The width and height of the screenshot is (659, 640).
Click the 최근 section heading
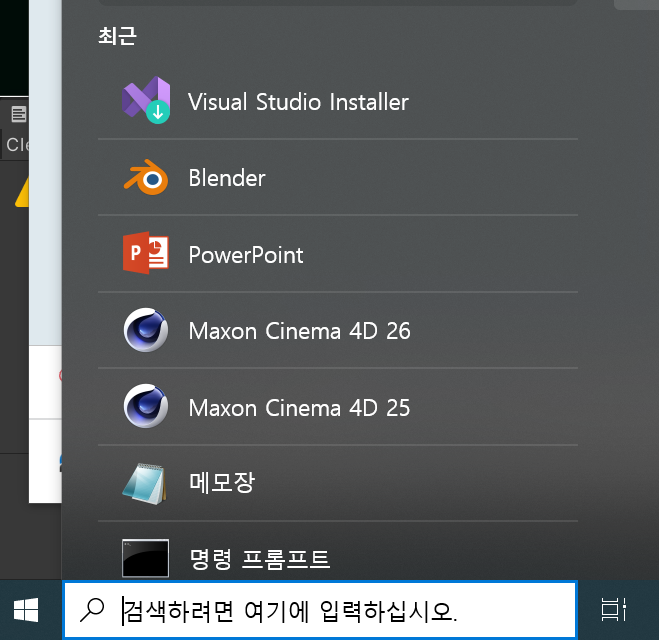coord(117,36)
